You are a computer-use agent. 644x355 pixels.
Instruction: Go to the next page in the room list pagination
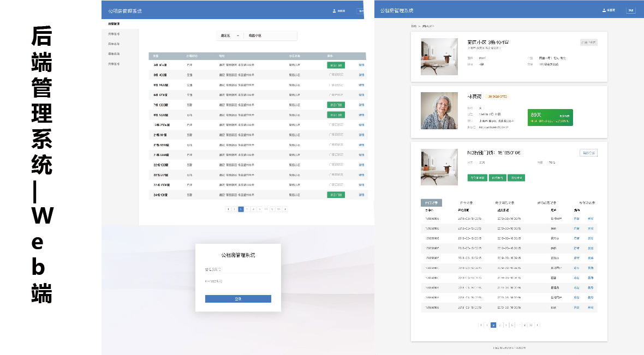coord(285,209)
